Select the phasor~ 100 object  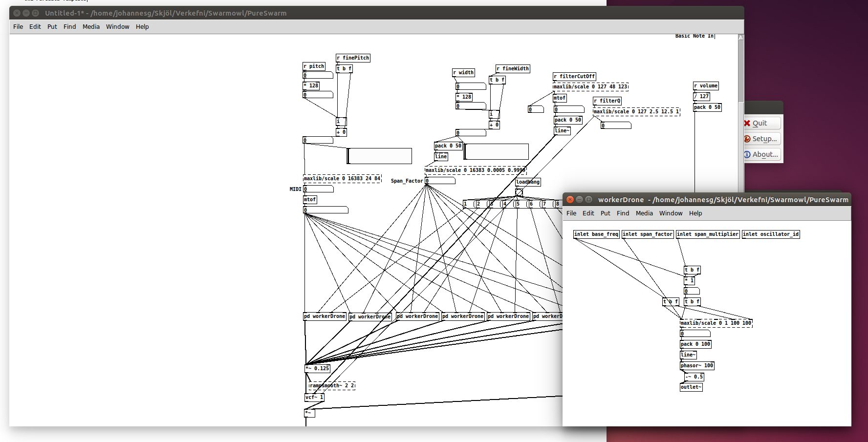pyautogui.click(x=697, y=365)
